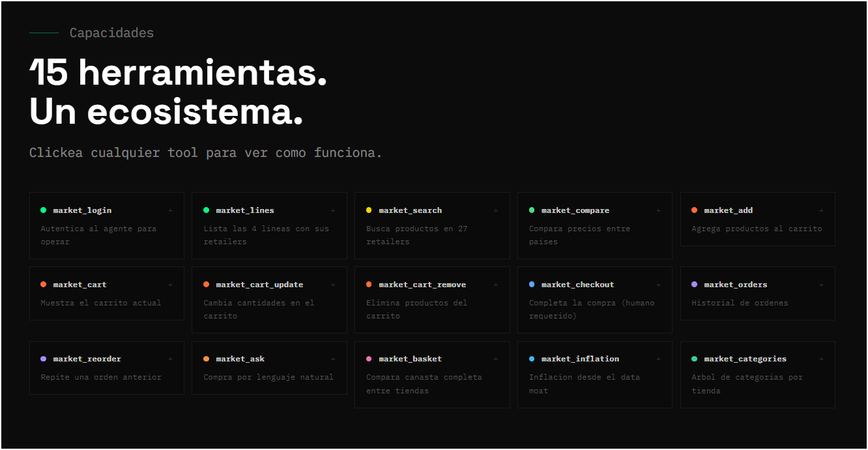Click text 'Autentica al agente para operar'
The width and height of the screenshot is (868, 450).
pyautogui.click(x=98, y=235)
